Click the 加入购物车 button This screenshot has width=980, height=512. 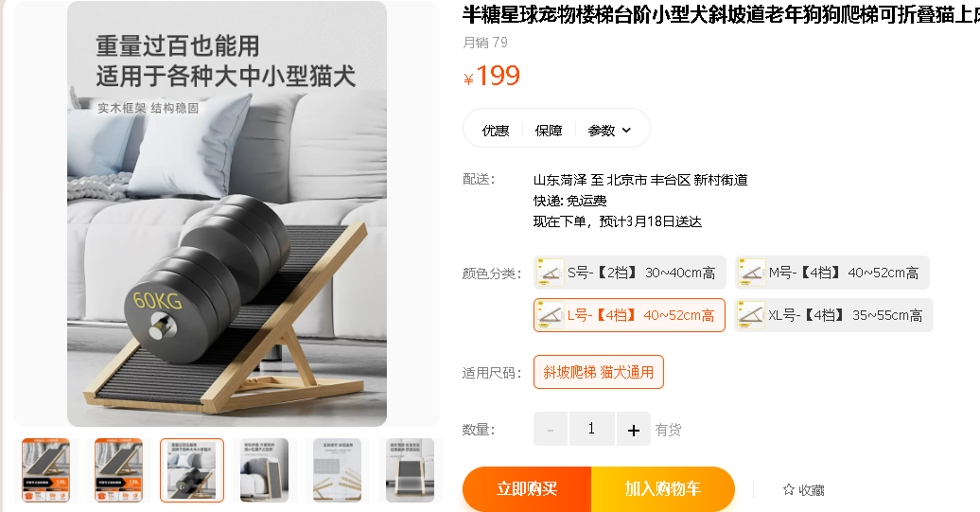coord(663,489)
